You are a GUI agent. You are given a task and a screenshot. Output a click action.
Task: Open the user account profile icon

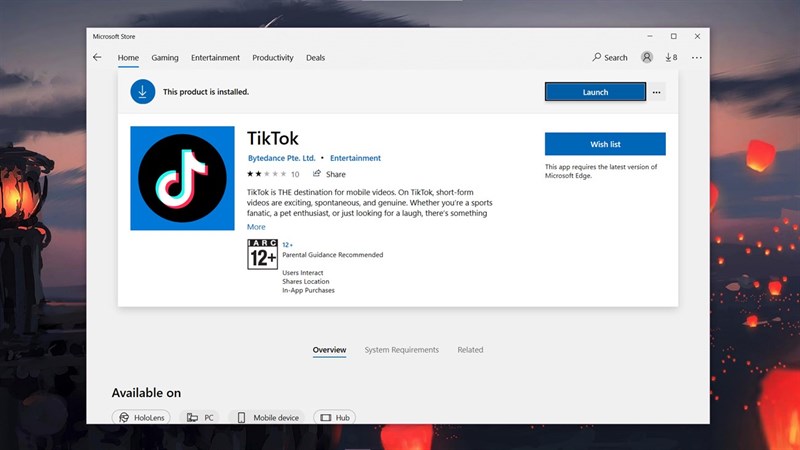(648, 58)
